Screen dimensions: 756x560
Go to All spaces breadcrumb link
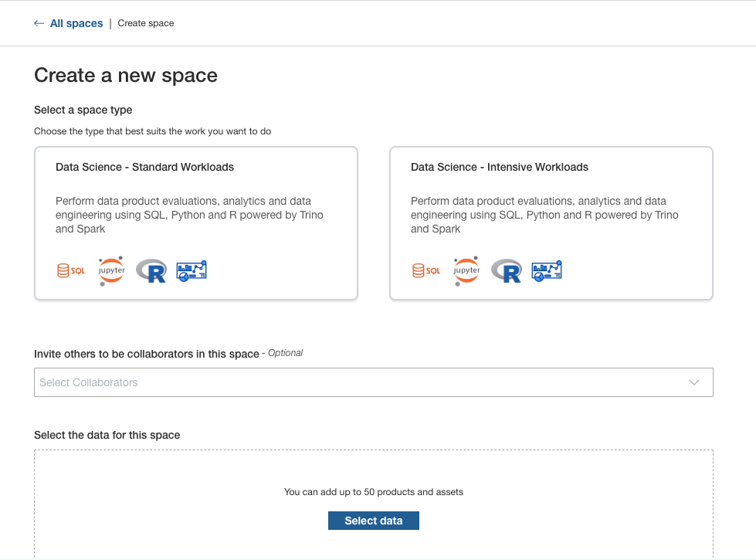click(76, 23)
